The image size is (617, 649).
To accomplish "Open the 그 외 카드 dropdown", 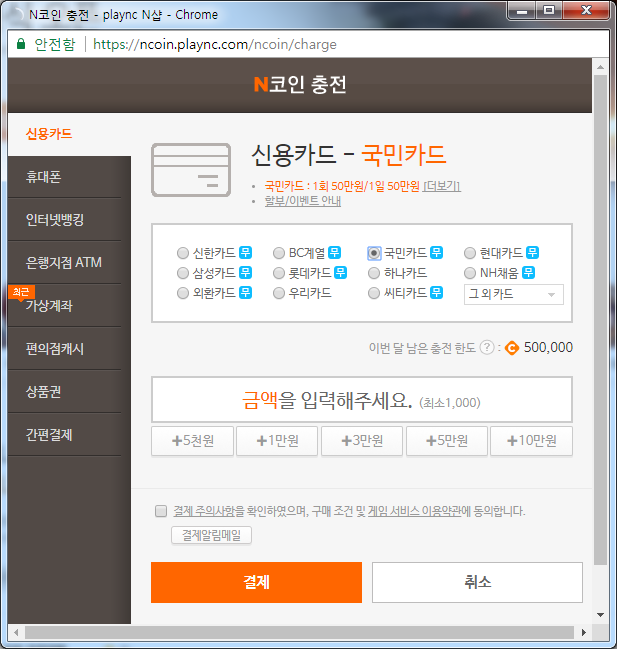I will coord(514,294).
